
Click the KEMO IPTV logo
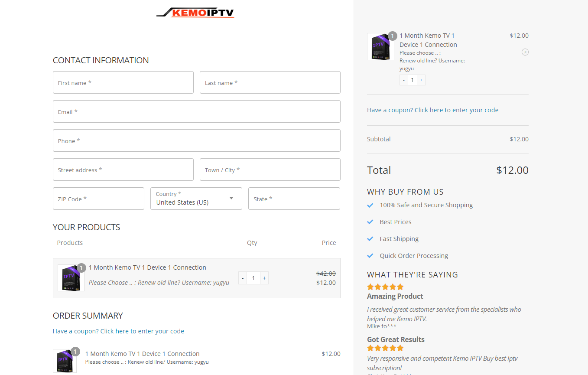(195, 13)
